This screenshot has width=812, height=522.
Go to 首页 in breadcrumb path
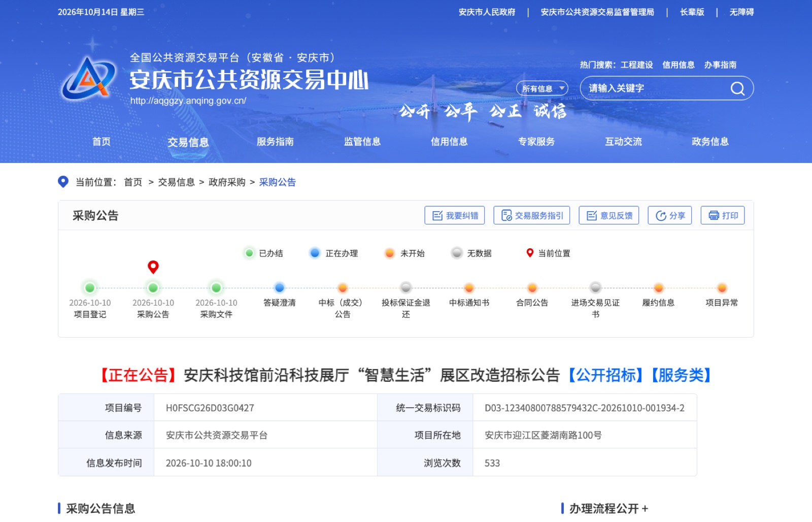coord(133,182)
